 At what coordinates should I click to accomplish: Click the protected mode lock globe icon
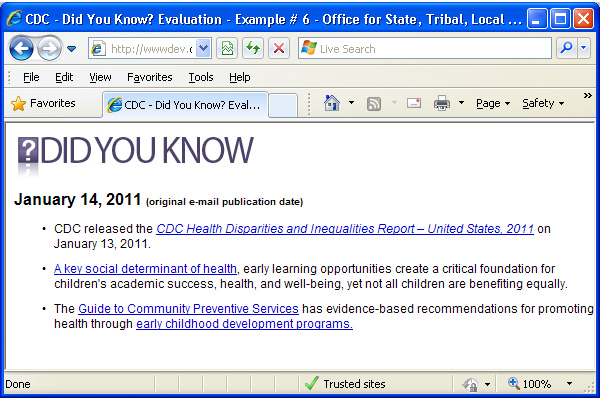(x=470, y=384)
